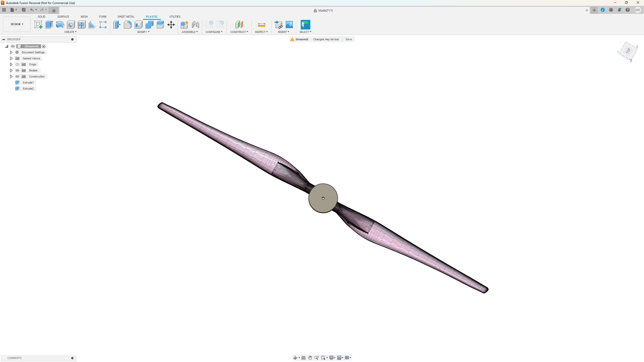644x362 pixels.
Task: Click the Offset Plane construct icon
Action: click(x=239, y=25)
